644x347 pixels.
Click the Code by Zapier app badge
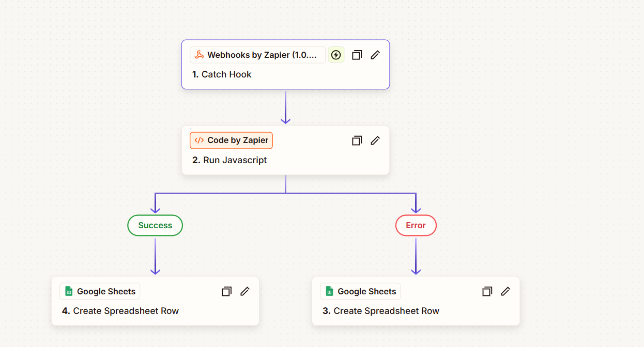231,140
